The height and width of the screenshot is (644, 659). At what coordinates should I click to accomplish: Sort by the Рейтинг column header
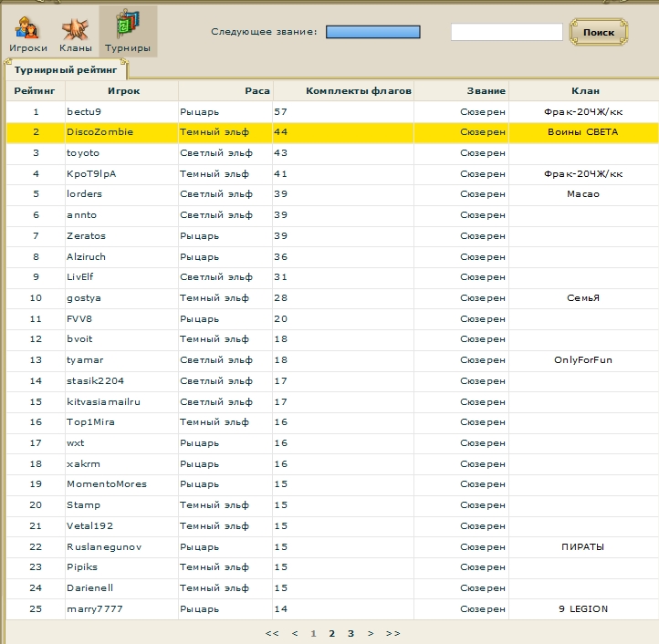tap(35, 90)
